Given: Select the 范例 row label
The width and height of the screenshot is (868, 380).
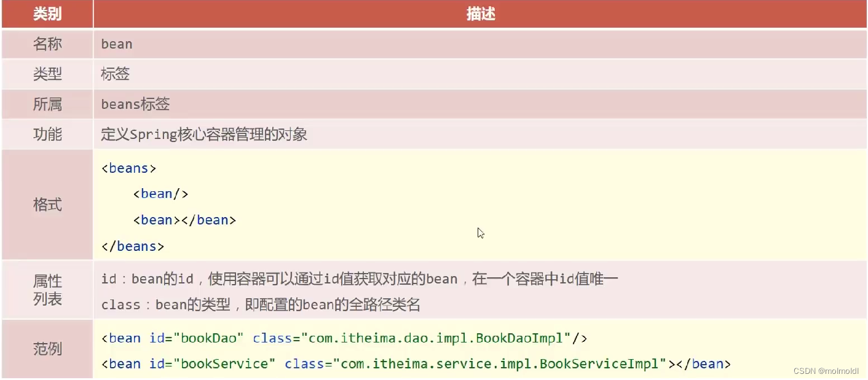Looking at the screenshot, I should [47, 349].
